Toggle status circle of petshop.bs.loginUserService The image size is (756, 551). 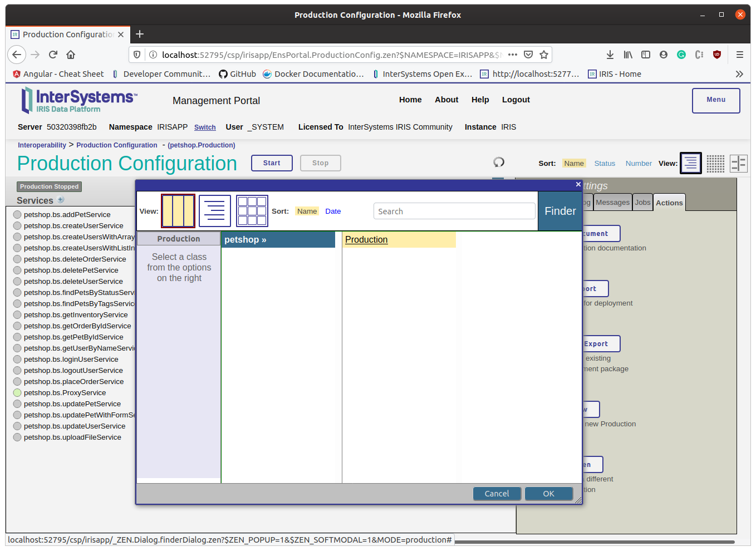tap(17, 359)
